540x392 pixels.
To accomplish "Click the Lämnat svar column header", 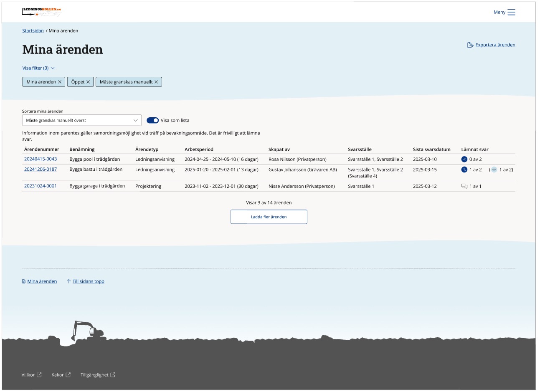I will [x=475, y=149].
